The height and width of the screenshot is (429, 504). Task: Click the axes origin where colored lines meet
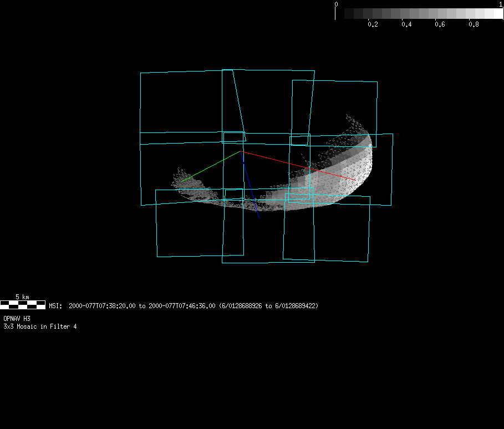click(241, 151)
